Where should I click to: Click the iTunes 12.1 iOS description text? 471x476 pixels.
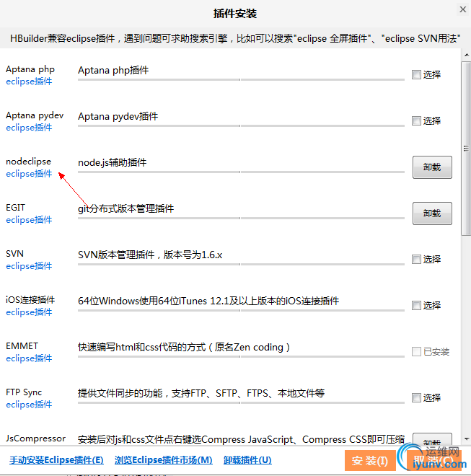click(x=208, y=301)
